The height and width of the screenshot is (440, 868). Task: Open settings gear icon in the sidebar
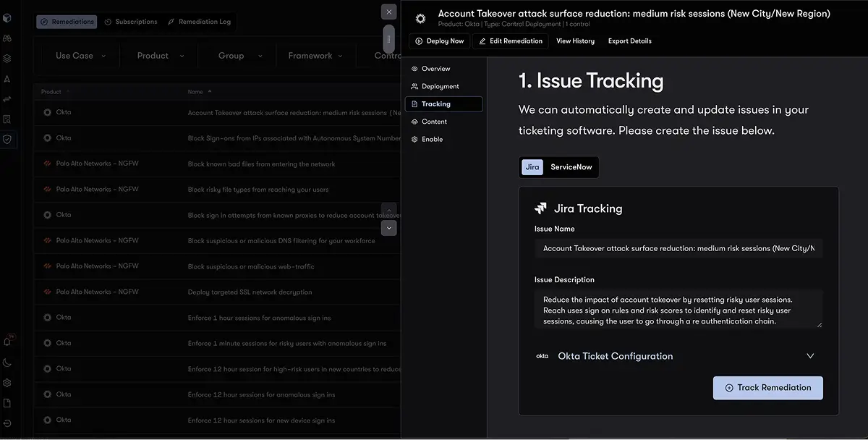[7, 383]
